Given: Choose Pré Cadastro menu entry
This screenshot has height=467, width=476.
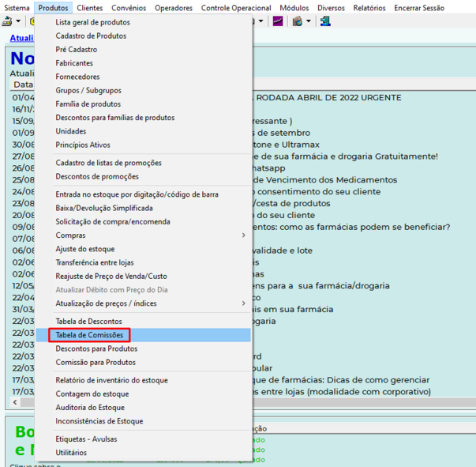Looking at the screenshot, I should tap(144, 50).
